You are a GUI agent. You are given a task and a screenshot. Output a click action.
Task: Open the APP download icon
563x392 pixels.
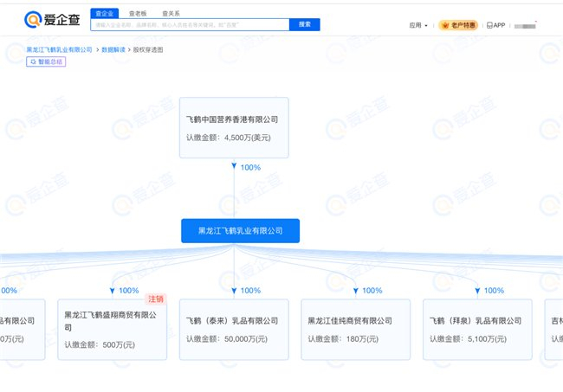(x=495, y=25)
